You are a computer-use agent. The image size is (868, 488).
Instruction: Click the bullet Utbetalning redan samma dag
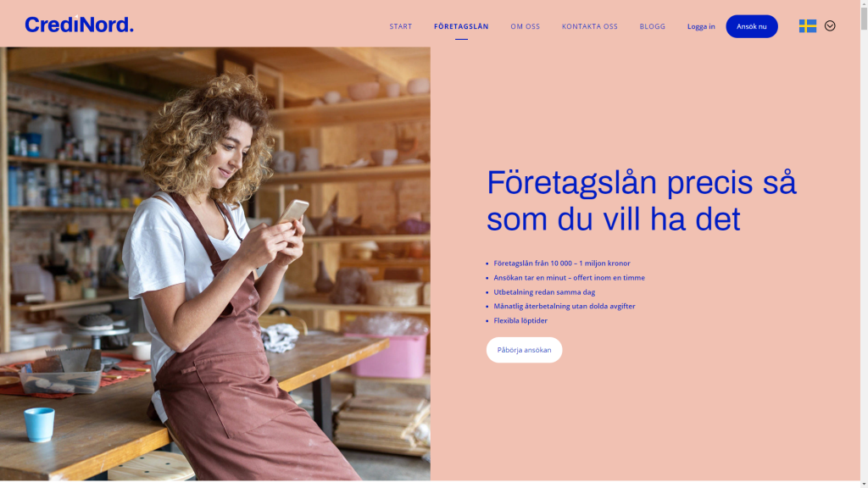pyautogui.click(x=544, y=292)
